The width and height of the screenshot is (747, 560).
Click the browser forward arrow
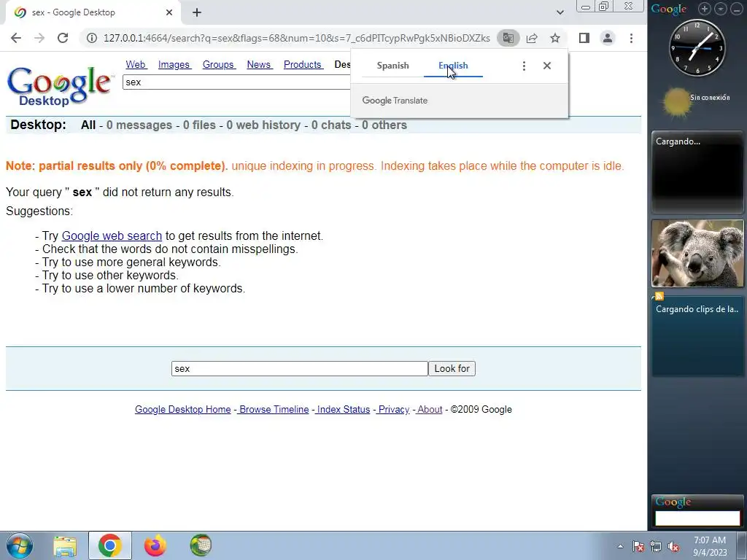click(39, 38)
